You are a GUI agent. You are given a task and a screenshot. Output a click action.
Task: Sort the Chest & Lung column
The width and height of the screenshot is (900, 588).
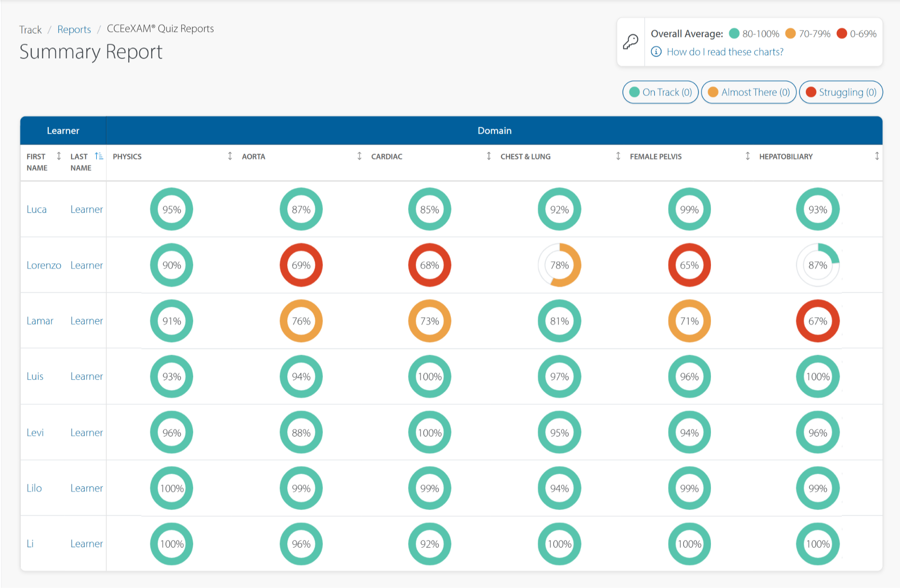[618, 156]
